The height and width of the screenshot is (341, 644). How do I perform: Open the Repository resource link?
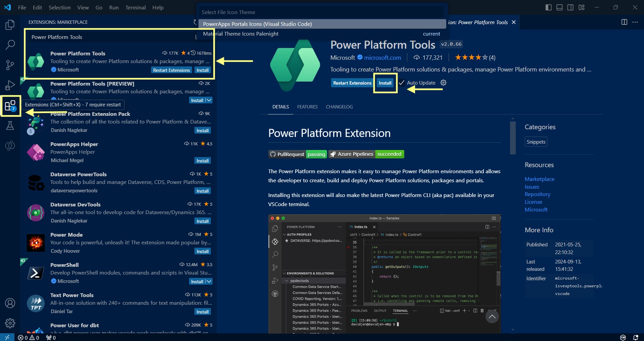[537, 194]
